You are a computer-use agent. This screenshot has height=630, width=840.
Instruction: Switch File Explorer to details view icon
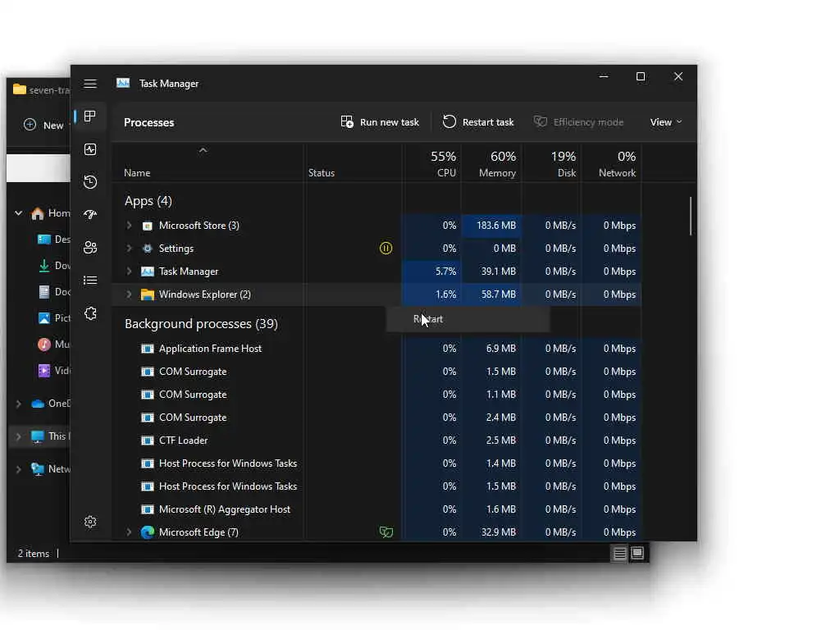coord(620,553)
